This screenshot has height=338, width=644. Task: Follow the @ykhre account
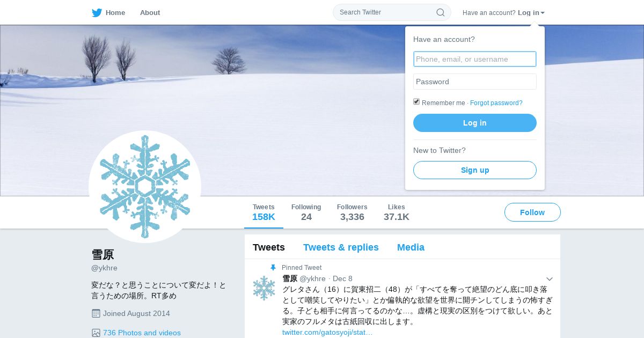pos(532,212)
